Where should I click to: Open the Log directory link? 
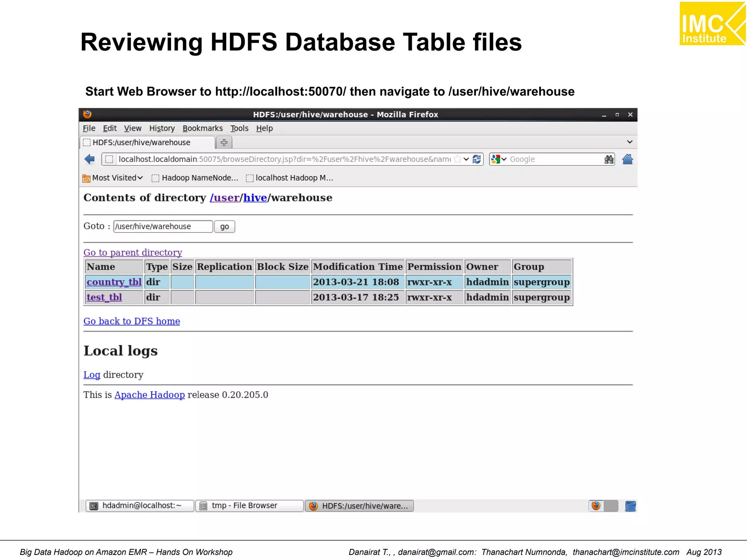(92, 375)
